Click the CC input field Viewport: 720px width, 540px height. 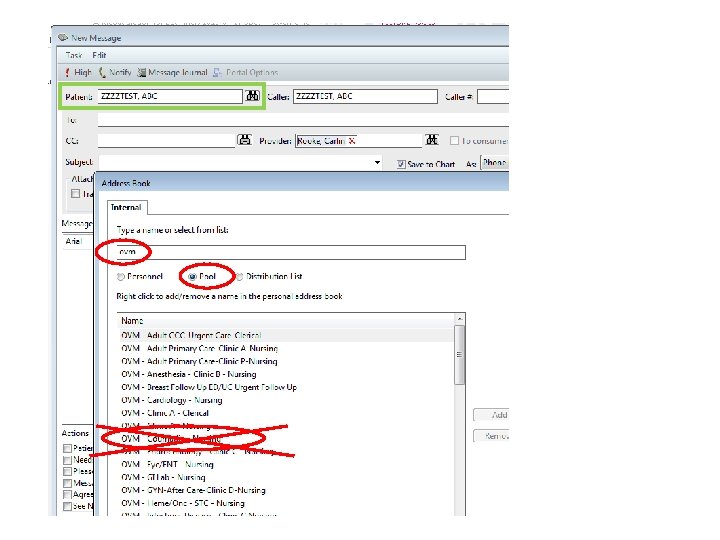tap(166, 141)
